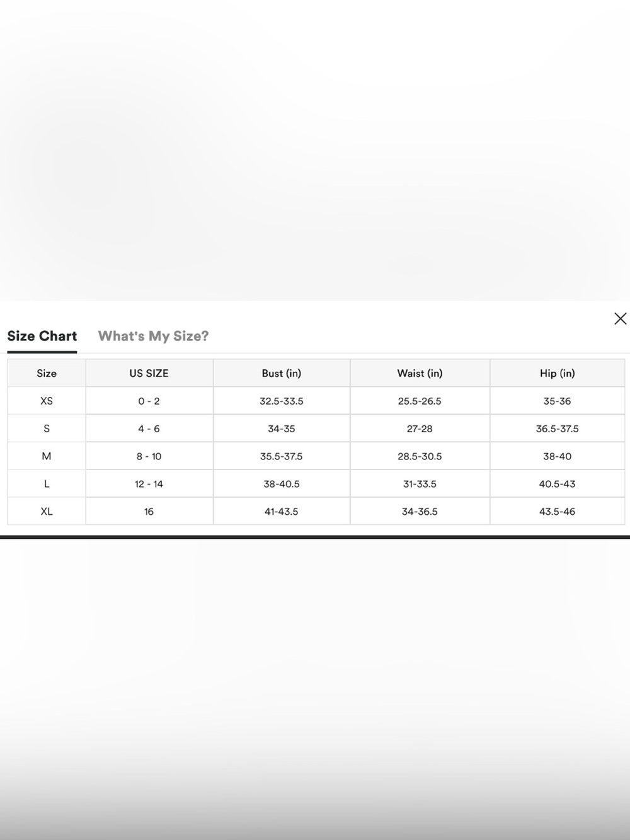Select the S size row label
The width and height of the screenshot is (630, 840).
pos(47,429)
